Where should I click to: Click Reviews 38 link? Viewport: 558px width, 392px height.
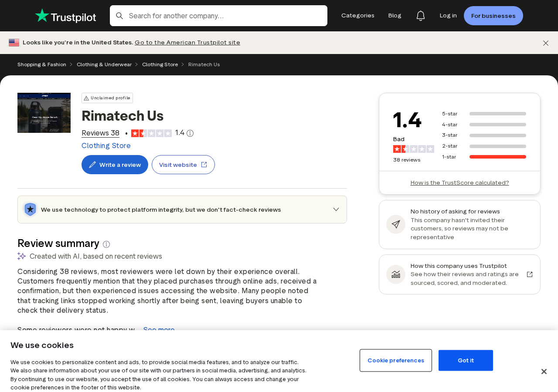[x=100, y=133]
